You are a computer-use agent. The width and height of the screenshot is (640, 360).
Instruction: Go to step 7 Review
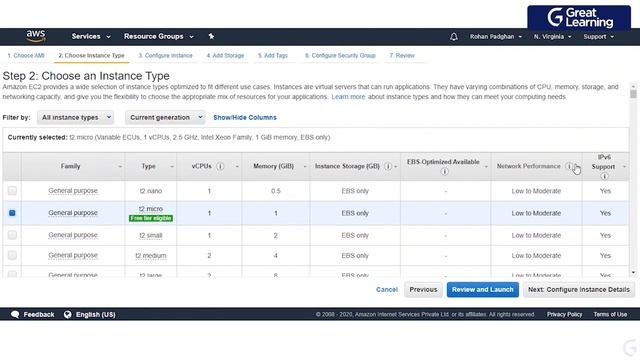coord(402,56)
